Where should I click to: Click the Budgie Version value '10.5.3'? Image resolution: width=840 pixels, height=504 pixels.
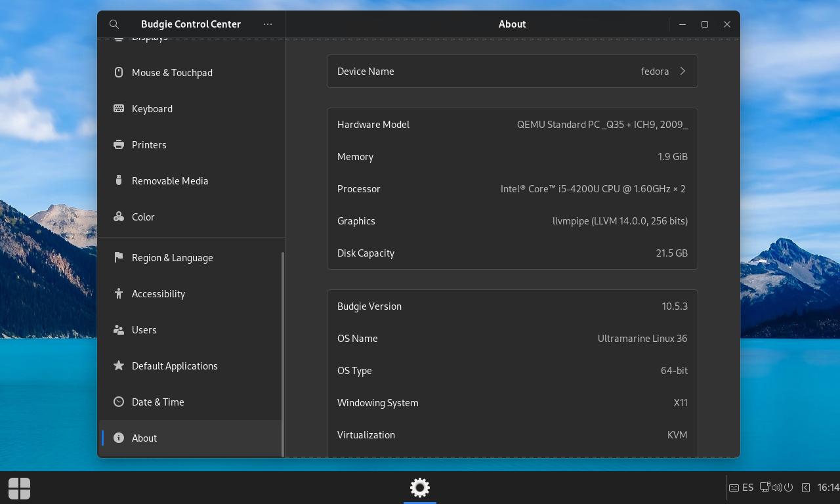click(675, 306)
